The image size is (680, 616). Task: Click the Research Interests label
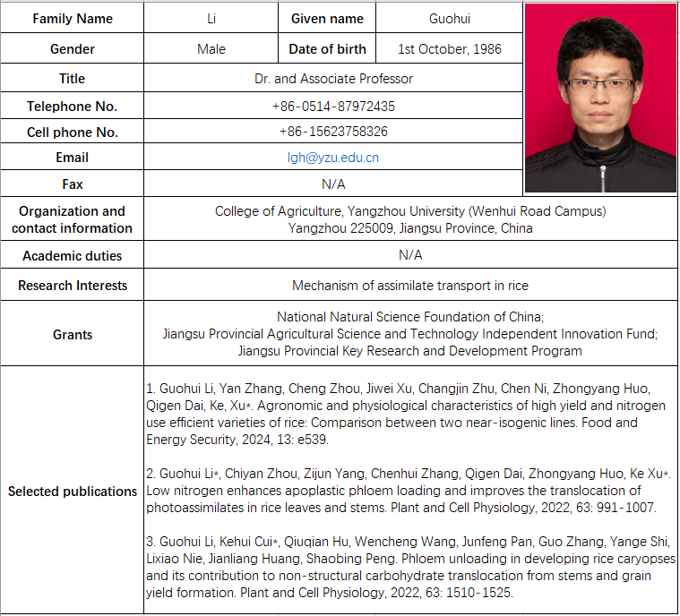73,286
